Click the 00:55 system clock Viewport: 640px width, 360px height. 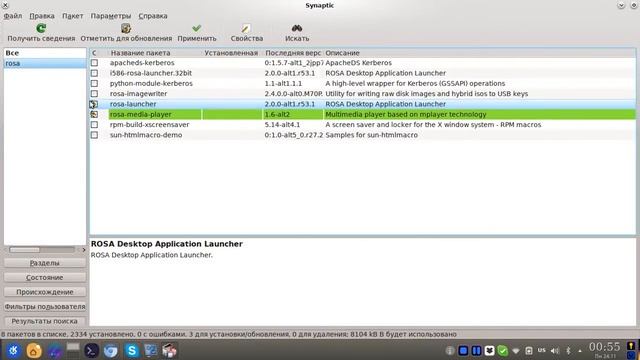click(604, 347)
